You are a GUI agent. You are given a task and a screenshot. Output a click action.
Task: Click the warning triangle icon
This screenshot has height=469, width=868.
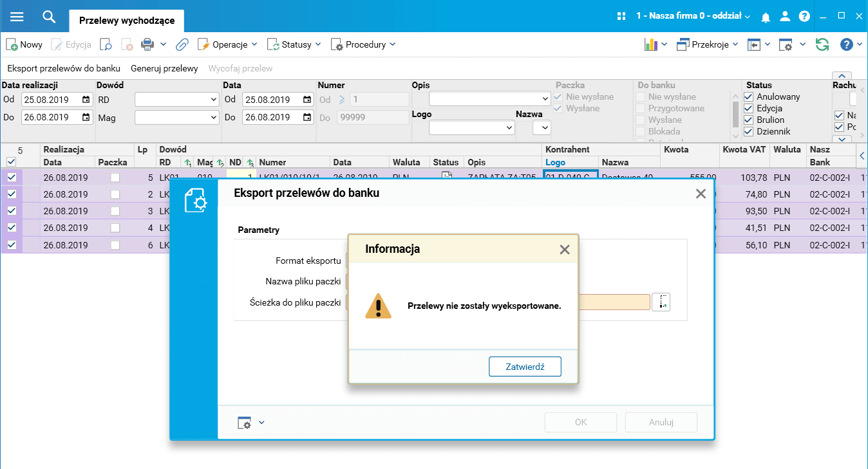378,306
